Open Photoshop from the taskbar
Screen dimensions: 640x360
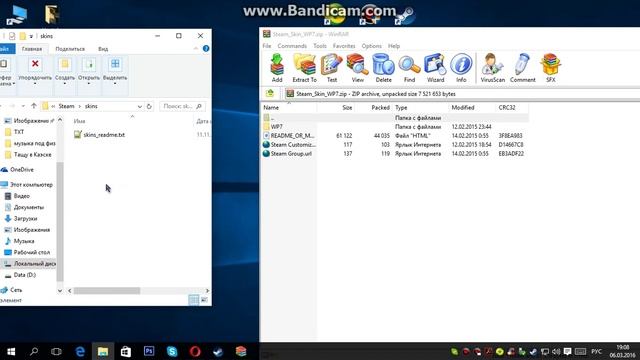point(149,351)
